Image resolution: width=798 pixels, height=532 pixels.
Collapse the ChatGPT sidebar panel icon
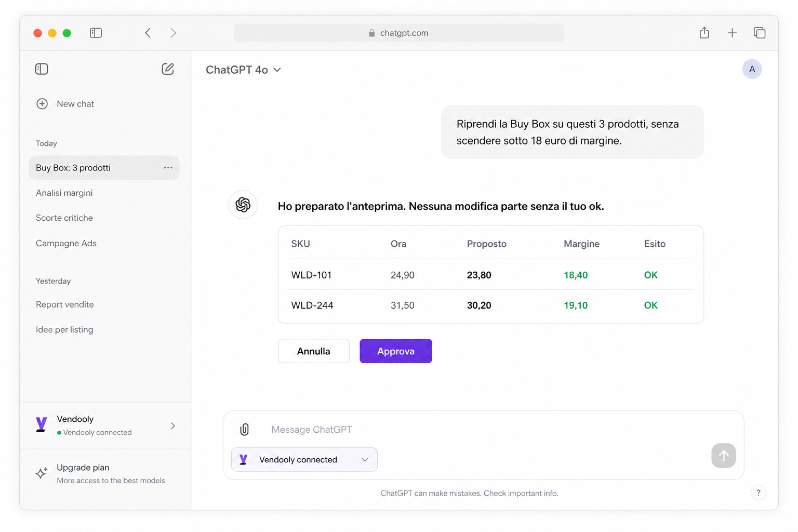click(42, 69)
